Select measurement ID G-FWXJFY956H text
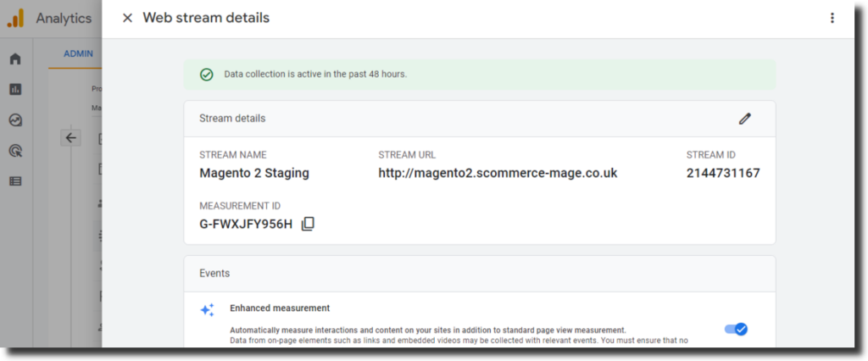 click(x=246, y=225)
